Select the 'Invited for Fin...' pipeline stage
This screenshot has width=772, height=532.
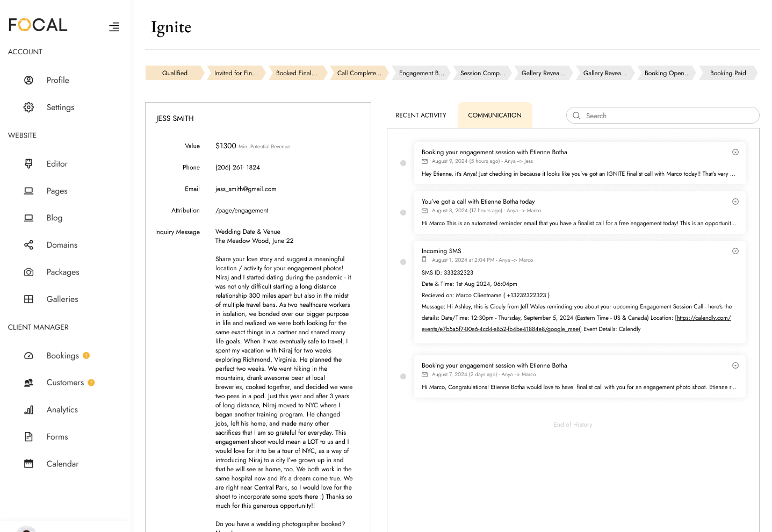(236, 73)
